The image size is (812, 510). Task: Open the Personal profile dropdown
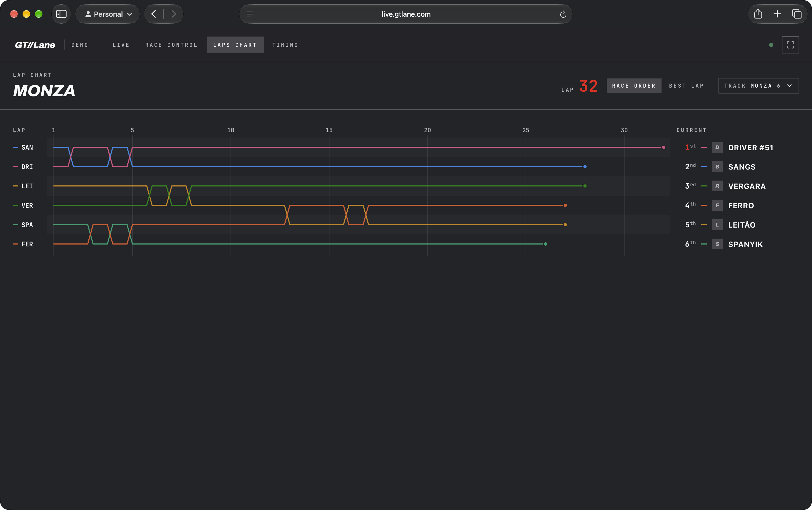coord(107,14)
